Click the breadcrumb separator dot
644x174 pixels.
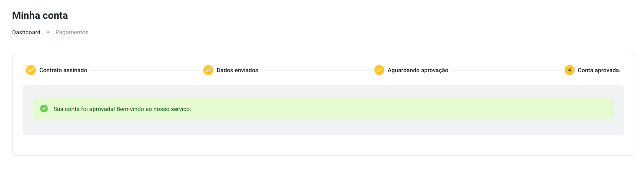click(x=48, y=32)
